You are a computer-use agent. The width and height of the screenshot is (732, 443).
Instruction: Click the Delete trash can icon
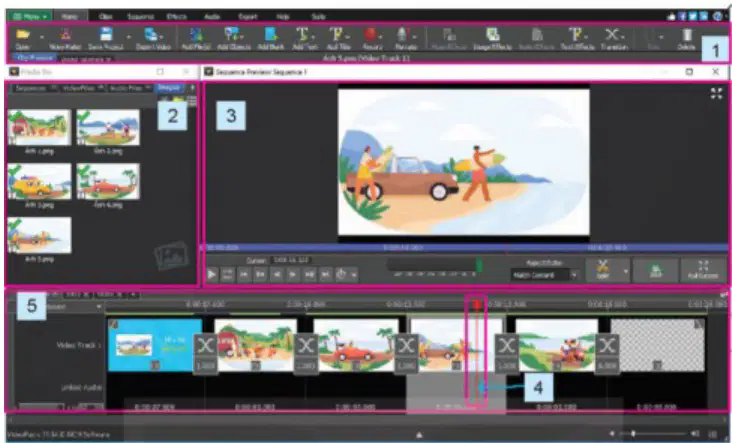[x=687, y=35]
